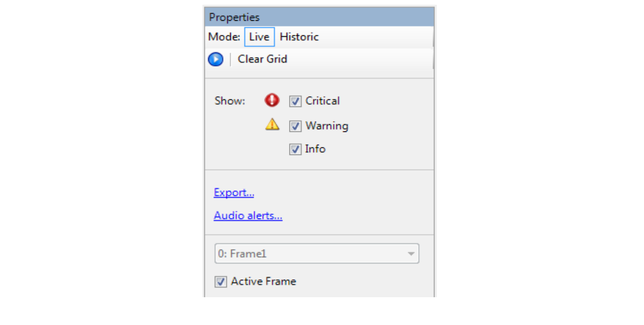Click the Active Frame label text
This screenshot has height=325, width=644.
coord(264,282)
